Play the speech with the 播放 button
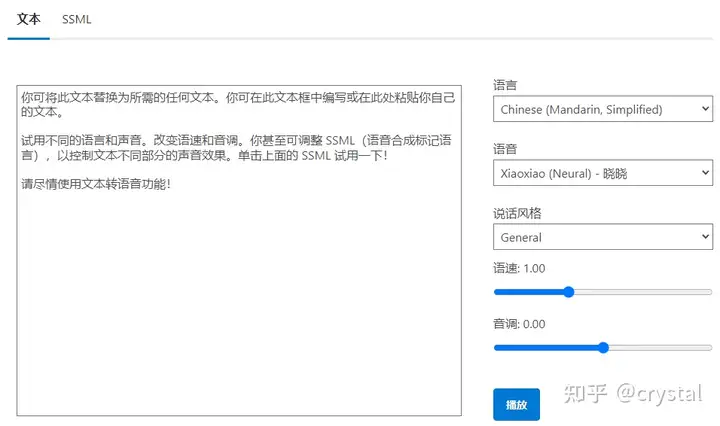 pyautogui.click(x=516, y=404)
